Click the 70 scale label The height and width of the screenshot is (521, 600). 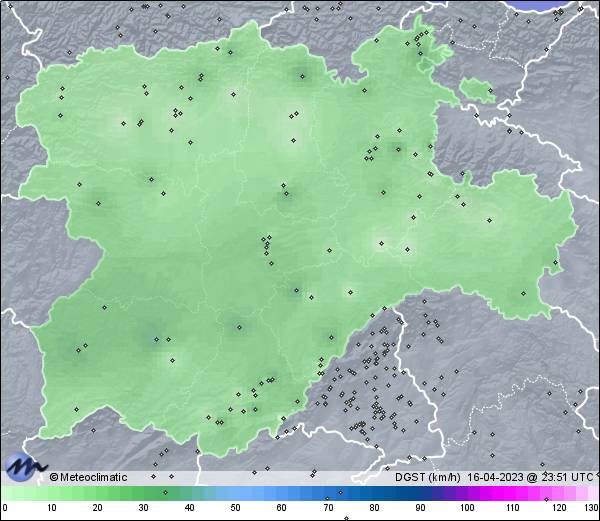click(328, 508)
